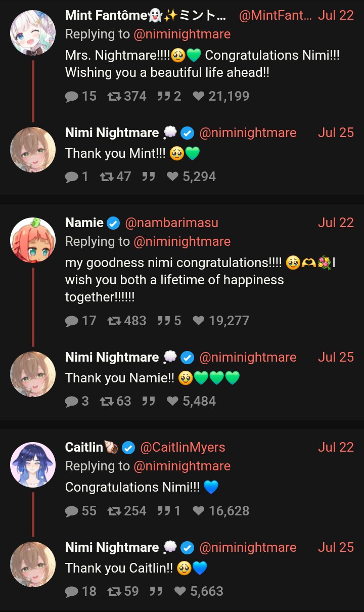Open the @CaitlinMyers handle link
This screenshot has height=612, width=364.
click(183, 447)
